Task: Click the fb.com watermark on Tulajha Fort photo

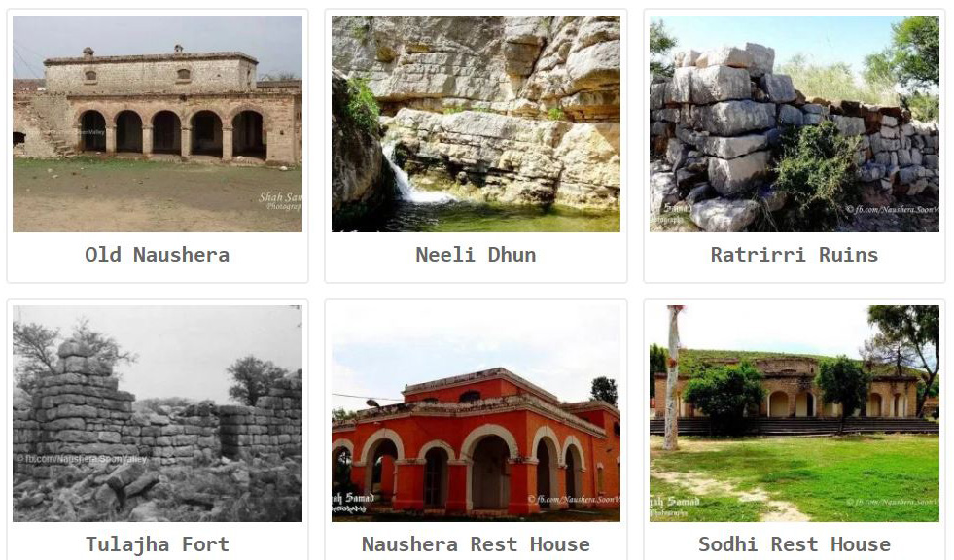Action: [x=82, y=459]
